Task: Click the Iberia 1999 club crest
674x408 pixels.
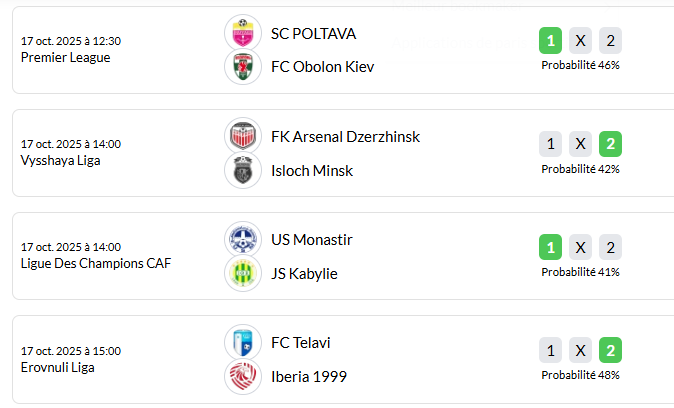Action: pyautogui.click(x=243, y=376)
